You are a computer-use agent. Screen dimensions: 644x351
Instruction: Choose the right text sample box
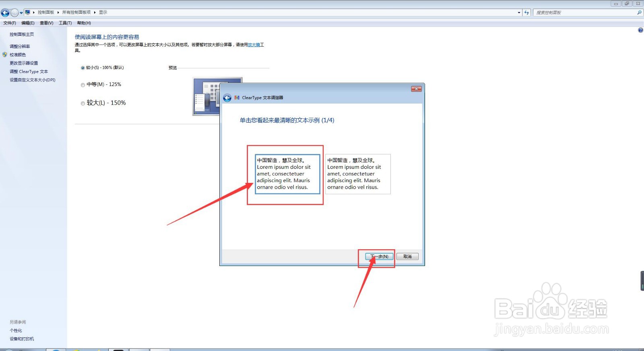[x=358, y=174]
